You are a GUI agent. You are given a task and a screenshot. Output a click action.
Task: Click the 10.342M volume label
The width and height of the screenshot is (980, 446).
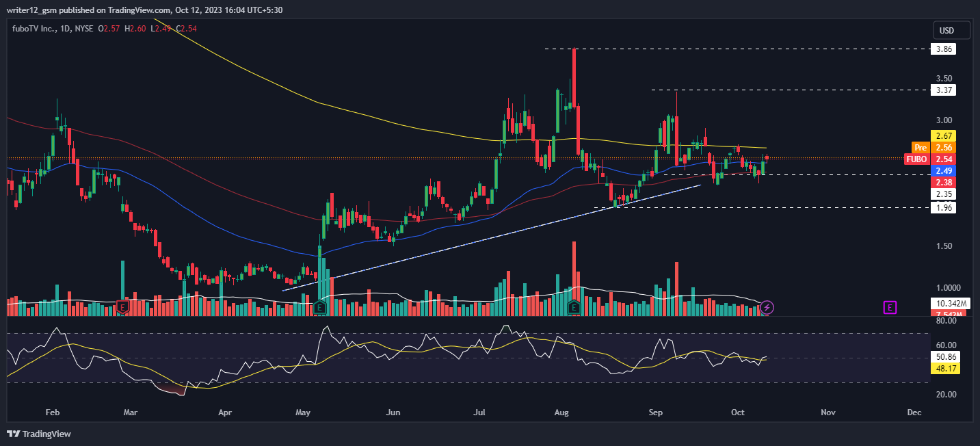coord(951,303)
